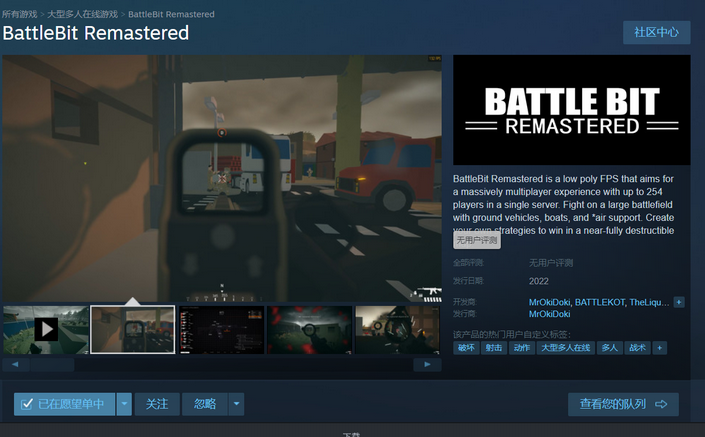Screen dimensions: 705x437
Task: Select the 破坏 tag
Action: (x=466, y=348)
